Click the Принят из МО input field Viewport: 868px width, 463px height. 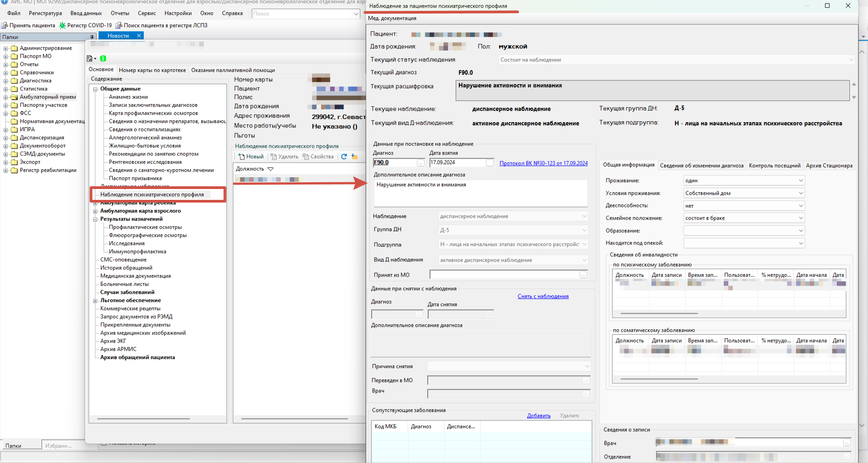505,275
